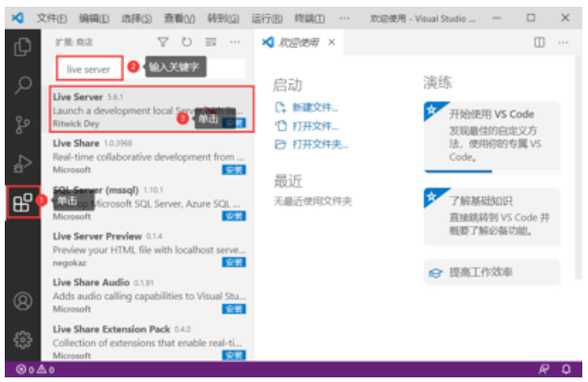Click the 打开文件 link
This screenshot has width=588, height=382.
click(307, 126)
